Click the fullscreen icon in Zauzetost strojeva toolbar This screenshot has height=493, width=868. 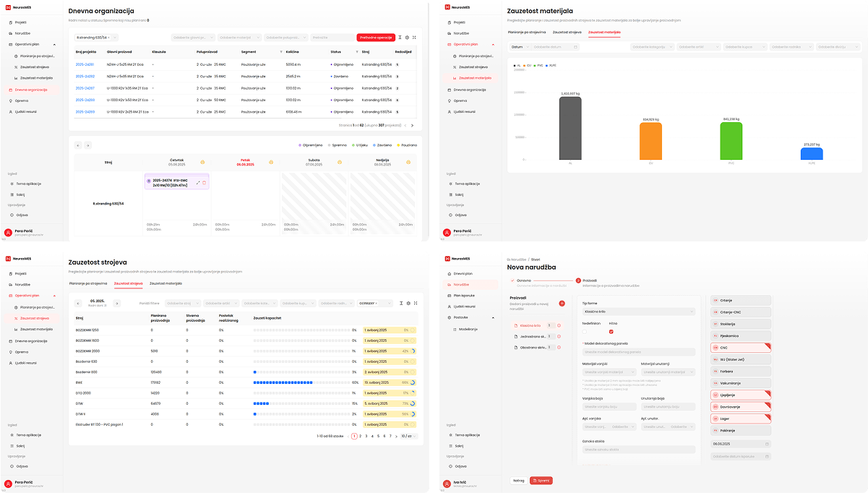[416, 303]
